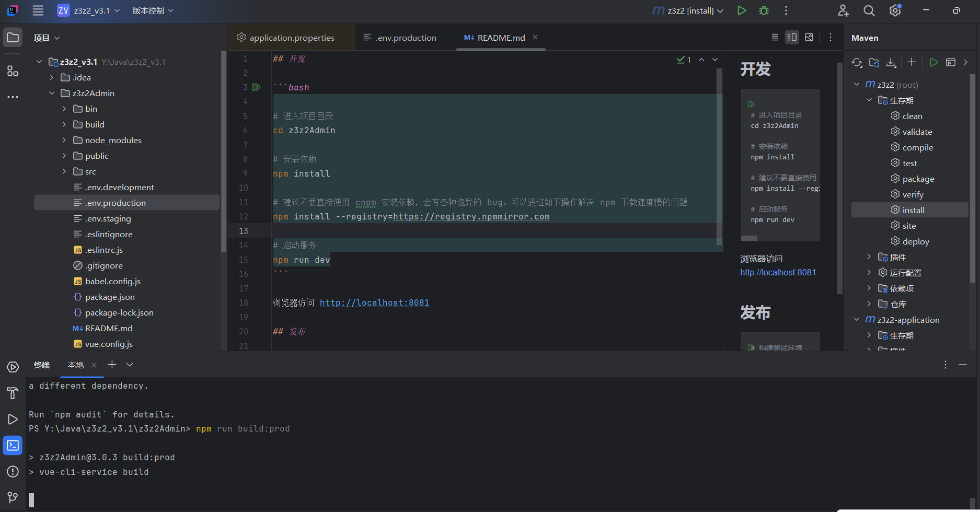Viewport: 980px width, 512px height.
Task: Expand the 插件 Maven node
Action: click(x=869, y=257)
